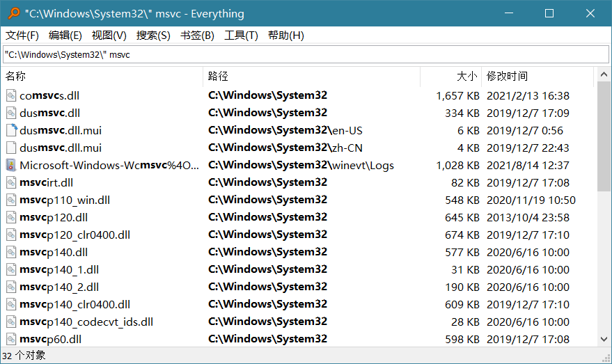The image size is (612, 364).
Task: Click path C:\Windows\System32\en-US
Action: point(285,130)
